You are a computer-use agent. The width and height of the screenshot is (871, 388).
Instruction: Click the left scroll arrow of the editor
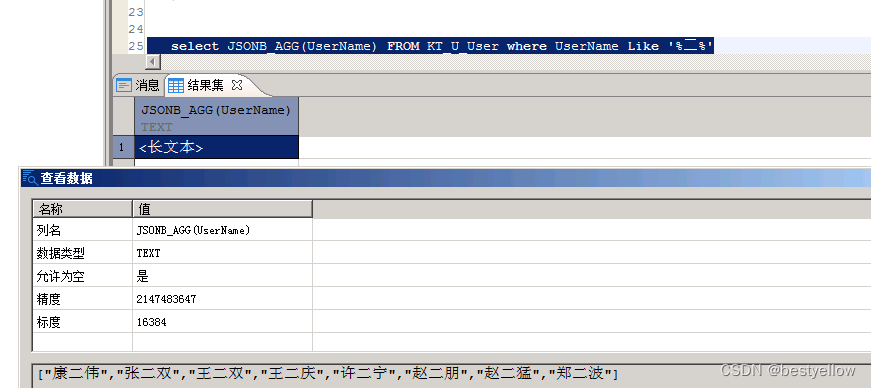point(153,61)
